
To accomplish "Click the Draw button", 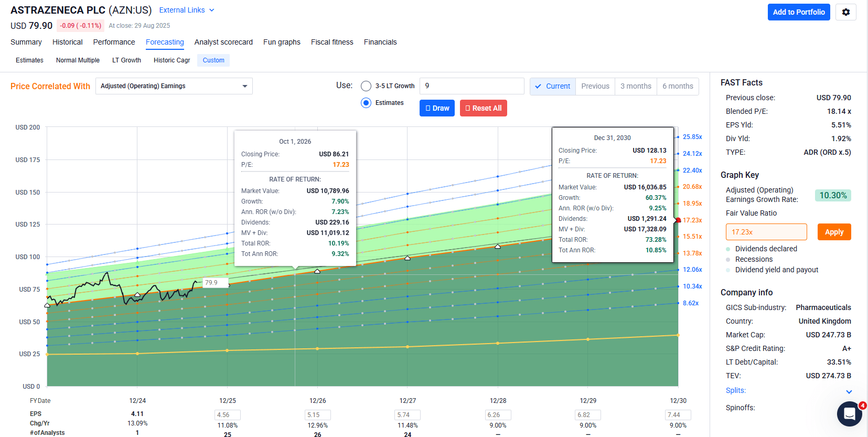I will [x=437, y=108].
